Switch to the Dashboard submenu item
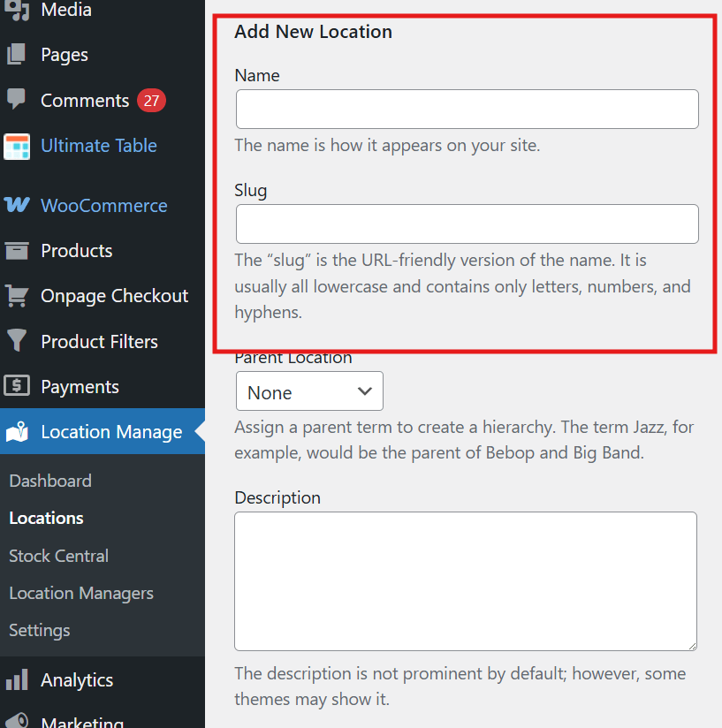The image size is (722, 728). coord(49,481)
